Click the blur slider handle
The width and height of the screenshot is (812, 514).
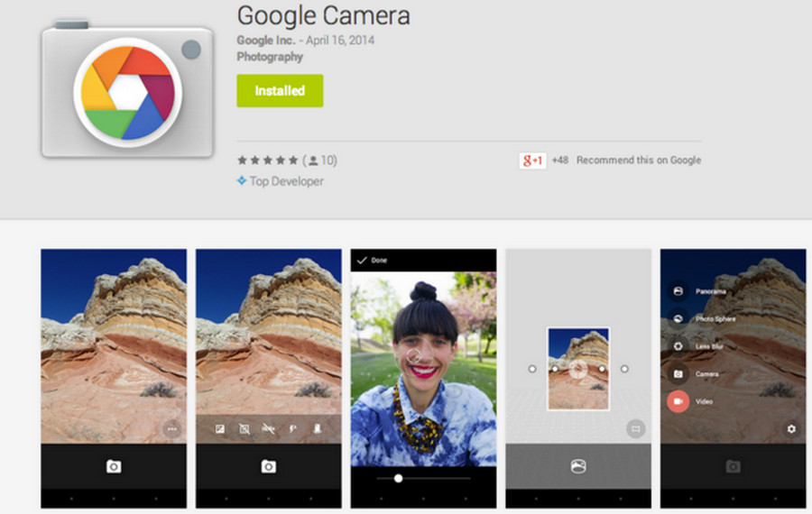(398, 478)
